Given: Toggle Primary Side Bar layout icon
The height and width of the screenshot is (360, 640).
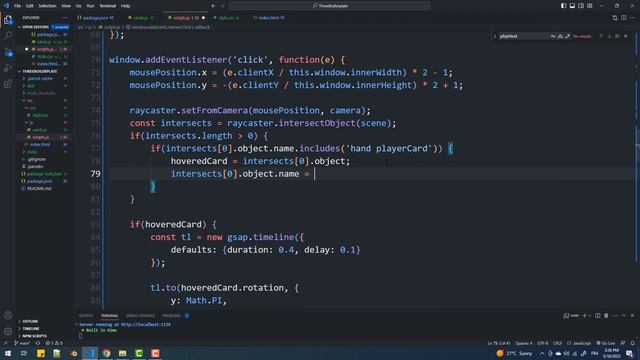Looking at the screenshot, I should 563,6.
